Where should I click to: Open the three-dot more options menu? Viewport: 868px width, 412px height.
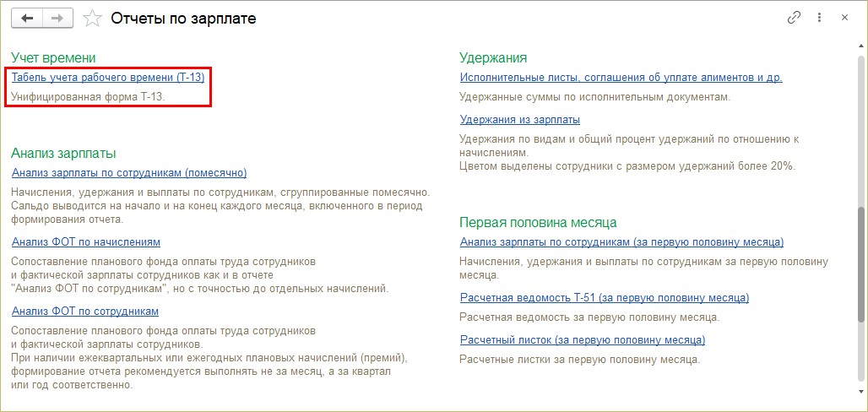coord(819,18)
